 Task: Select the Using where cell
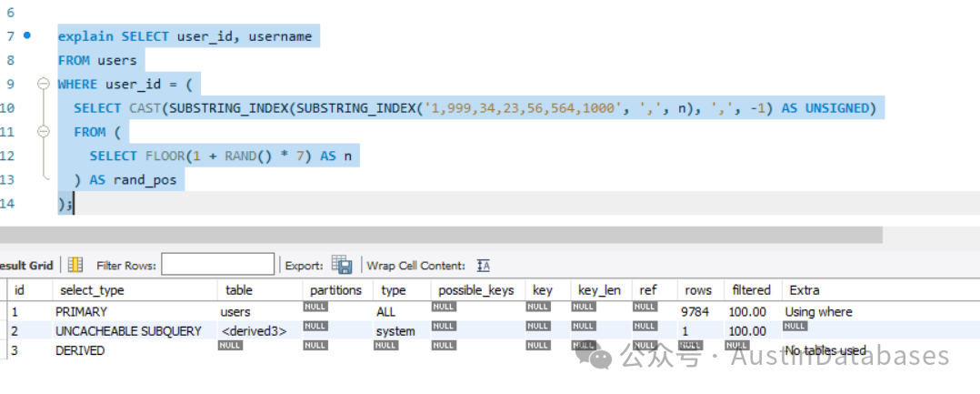click(818, 311)
